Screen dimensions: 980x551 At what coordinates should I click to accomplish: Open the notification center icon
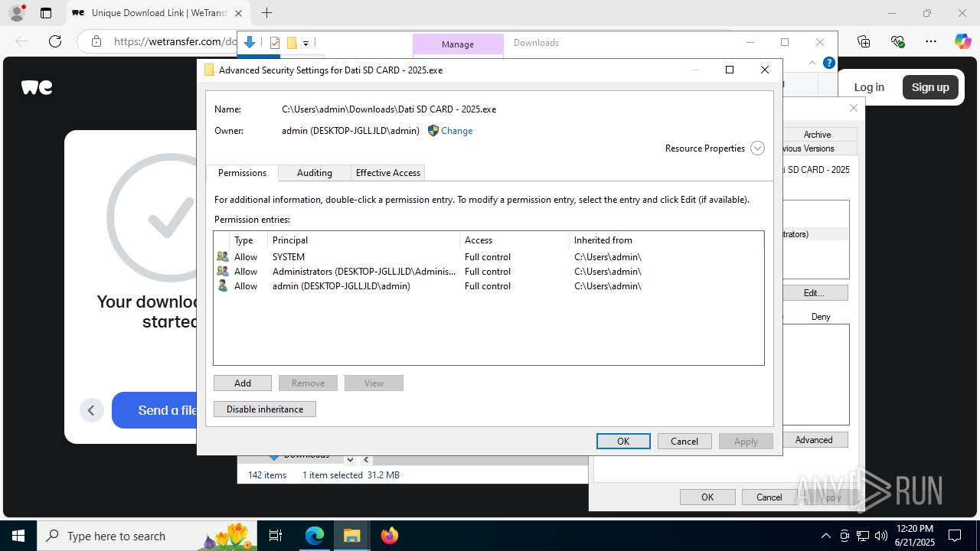coord(955,536)
